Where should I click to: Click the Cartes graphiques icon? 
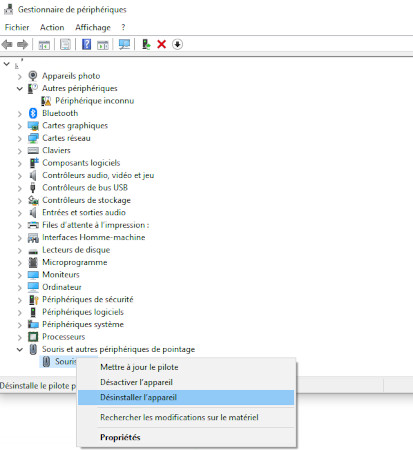point(33,126)
